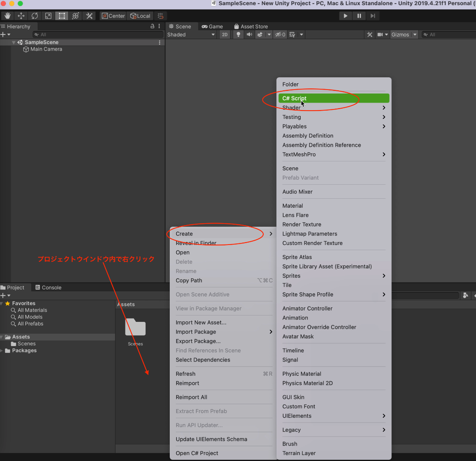Open Scene view component tools icon
This screenshot has width=476, height=461.
[370, 34]
